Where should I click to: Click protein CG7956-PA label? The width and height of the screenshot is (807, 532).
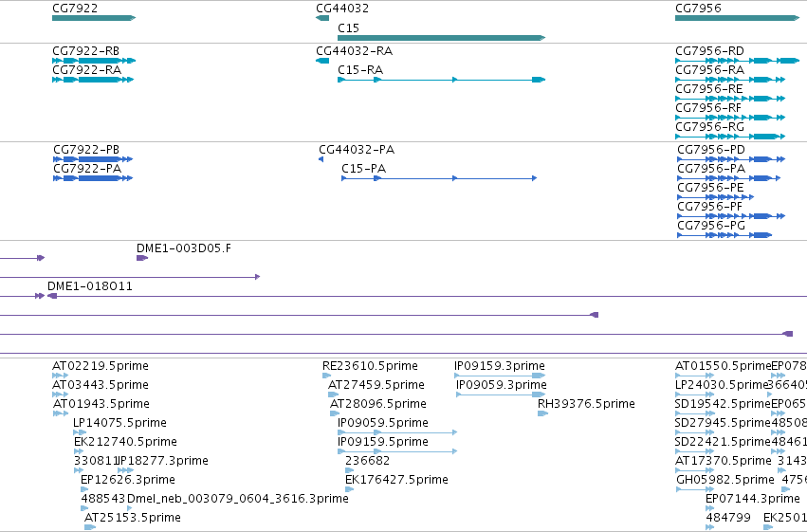coord(711,169)
